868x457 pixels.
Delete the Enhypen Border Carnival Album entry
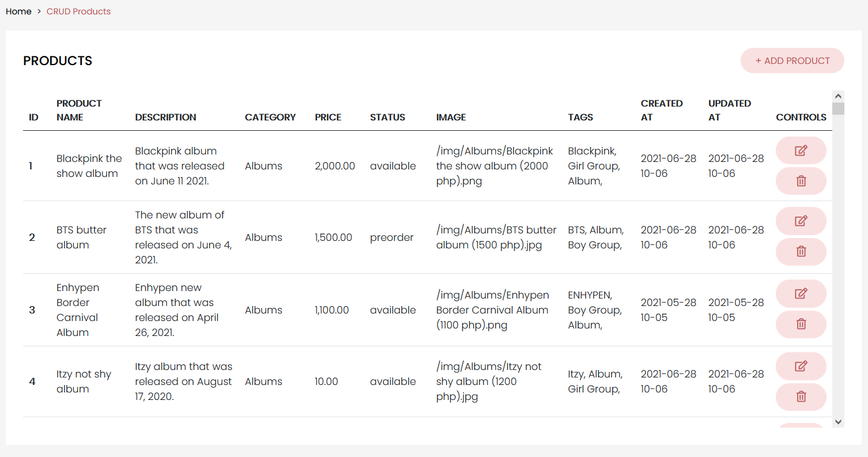coord(801,324)
